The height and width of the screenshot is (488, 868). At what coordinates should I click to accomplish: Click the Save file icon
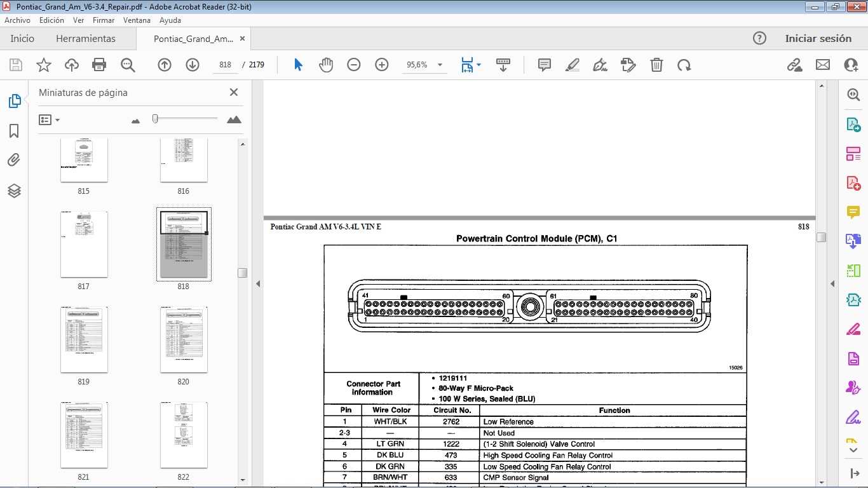[16, 65]
